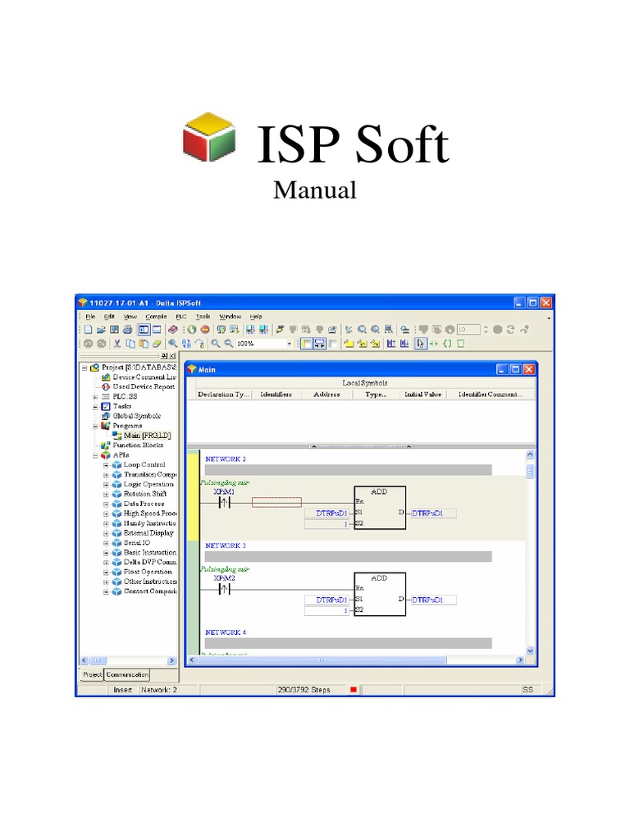Open the zoom 100% dropdown
The image size is (630, 840).
coord(290,344)
